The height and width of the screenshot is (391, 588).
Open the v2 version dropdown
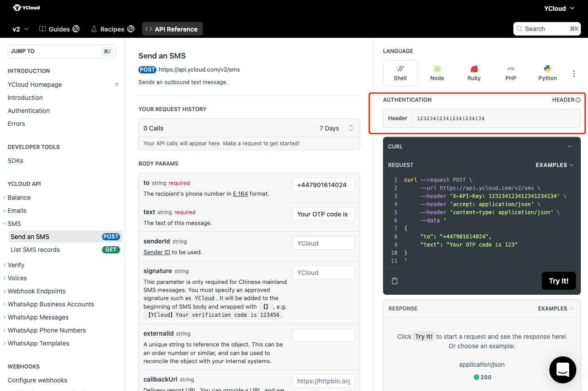point(20,29)
